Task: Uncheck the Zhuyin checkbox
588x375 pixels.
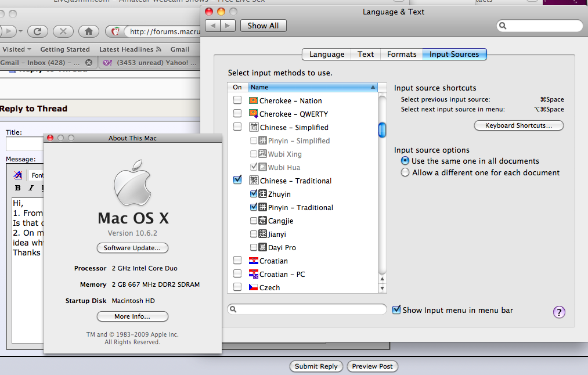Action: click(254, 193)
